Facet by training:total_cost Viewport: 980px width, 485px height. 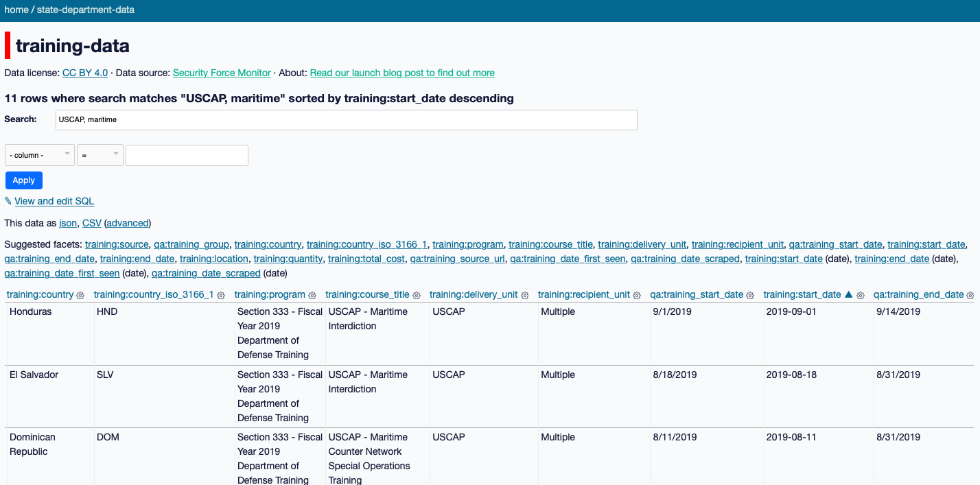366,259
